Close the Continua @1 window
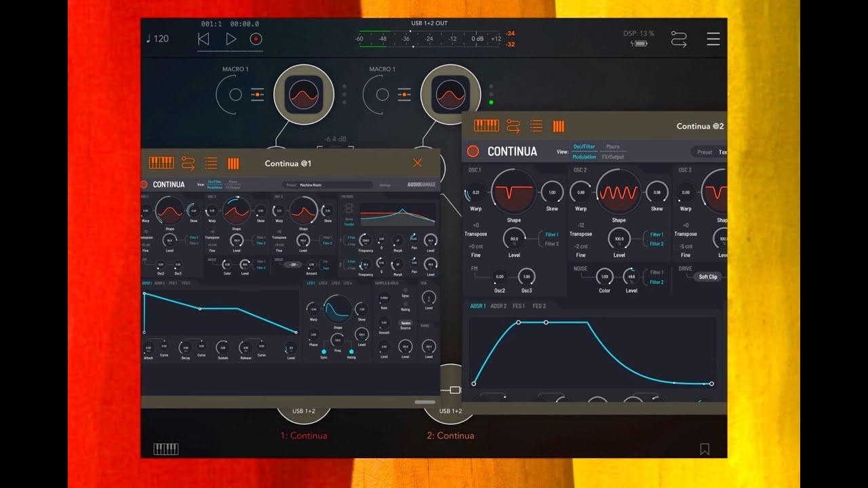Screen dimensions: 868x488 417,163
